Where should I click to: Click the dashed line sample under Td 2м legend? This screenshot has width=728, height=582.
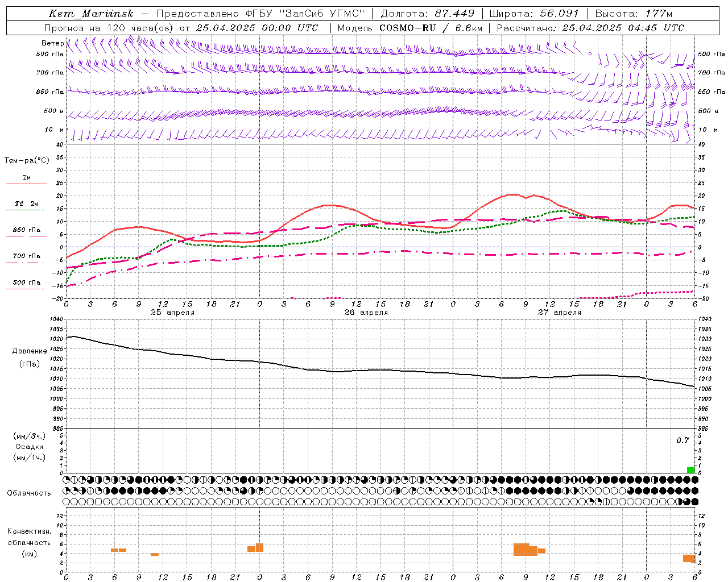(x=26, y=210)
